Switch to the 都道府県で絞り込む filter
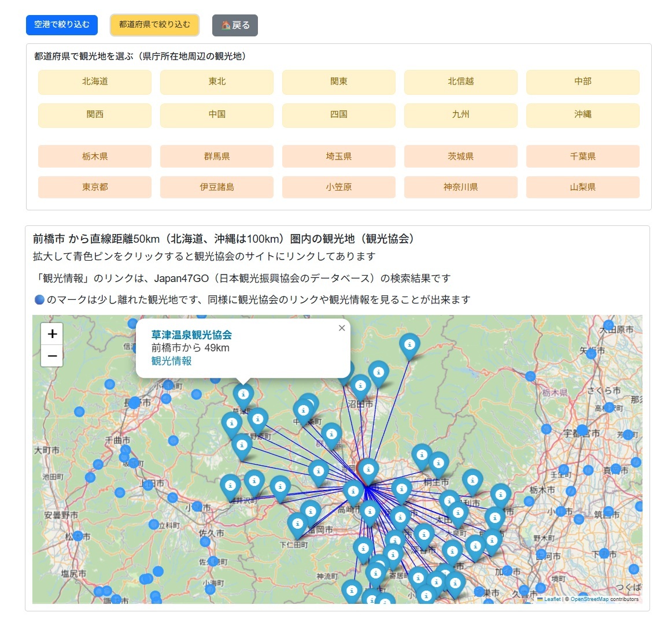Screen dimensions: 672x627 point(154,25)
